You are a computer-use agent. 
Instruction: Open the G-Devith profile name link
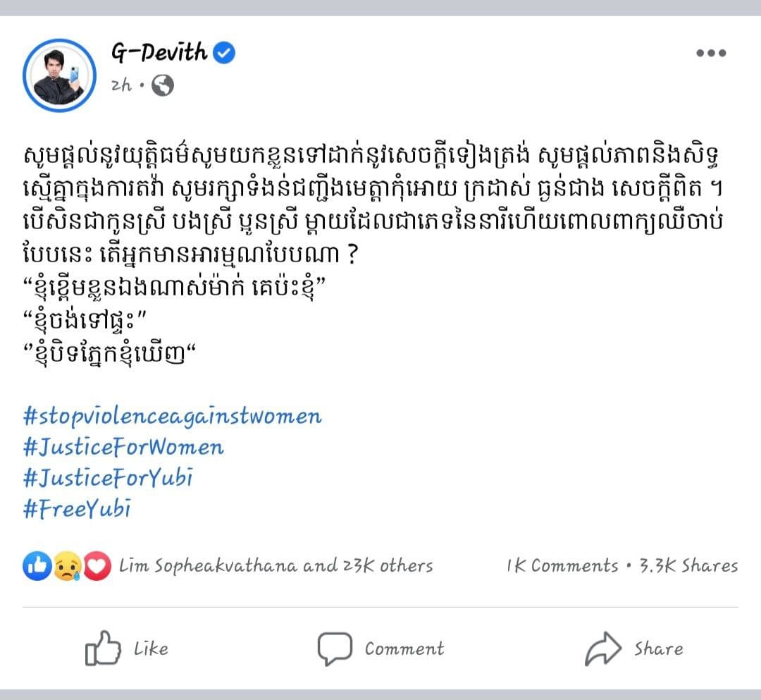pos(159,53)
